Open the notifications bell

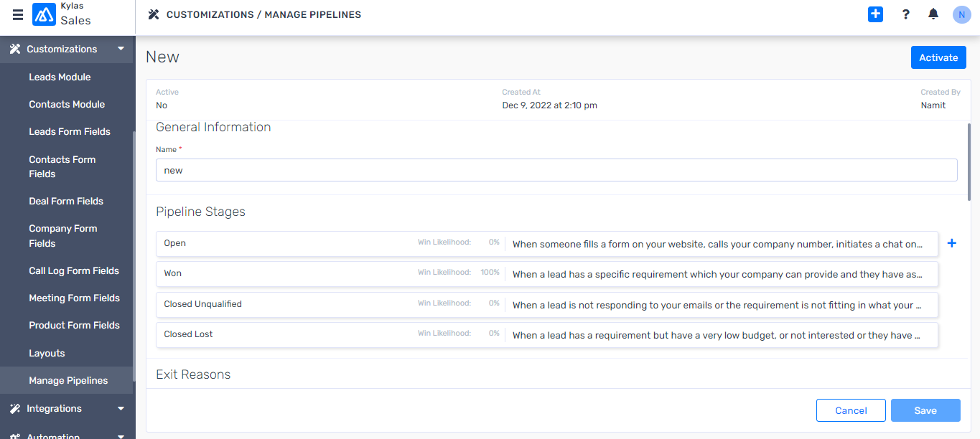point(933,14)
